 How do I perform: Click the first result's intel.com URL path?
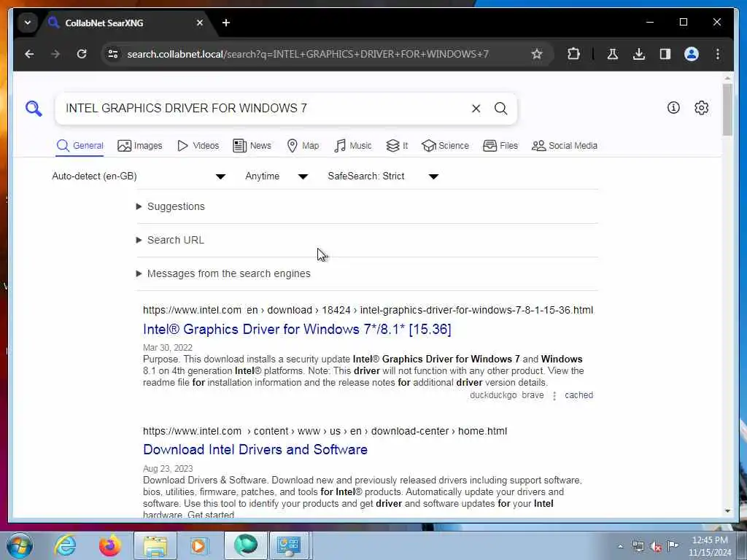(368, 310)
